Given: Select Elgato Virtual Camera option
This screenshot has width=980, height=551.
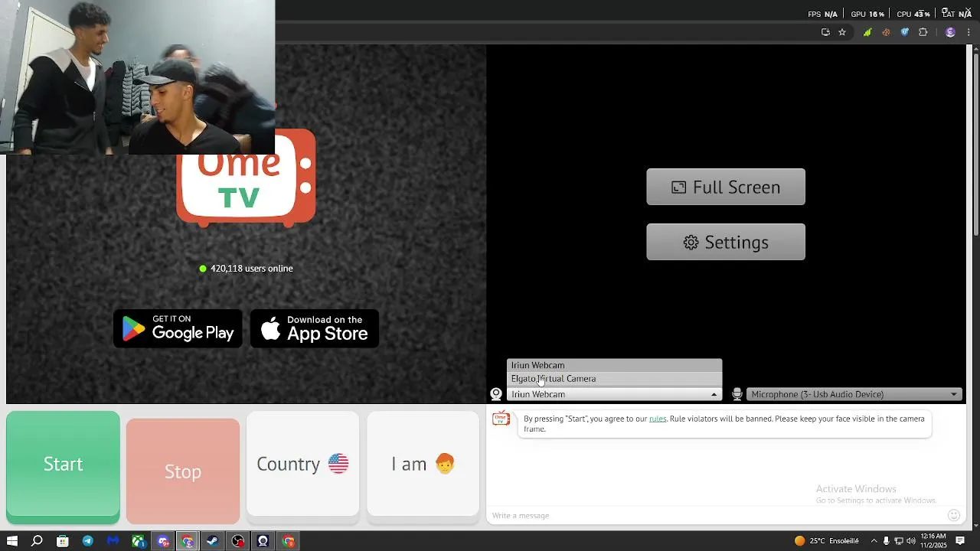Looking at the screenshot, I should [x=614, y=379].
